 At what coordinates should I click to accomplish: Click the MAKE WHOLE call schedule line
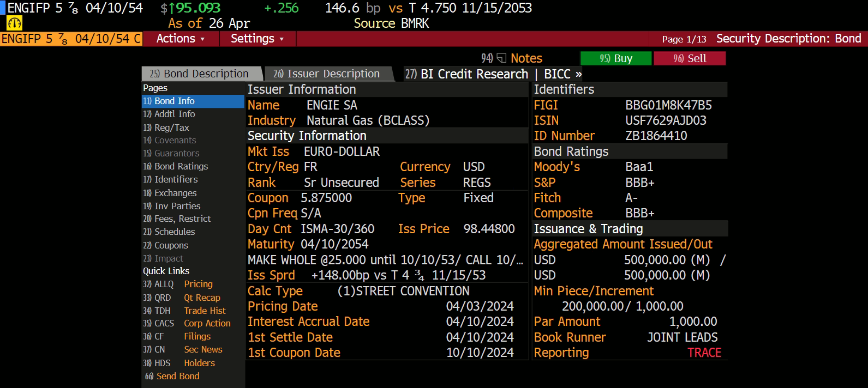(x=385, y=260)
